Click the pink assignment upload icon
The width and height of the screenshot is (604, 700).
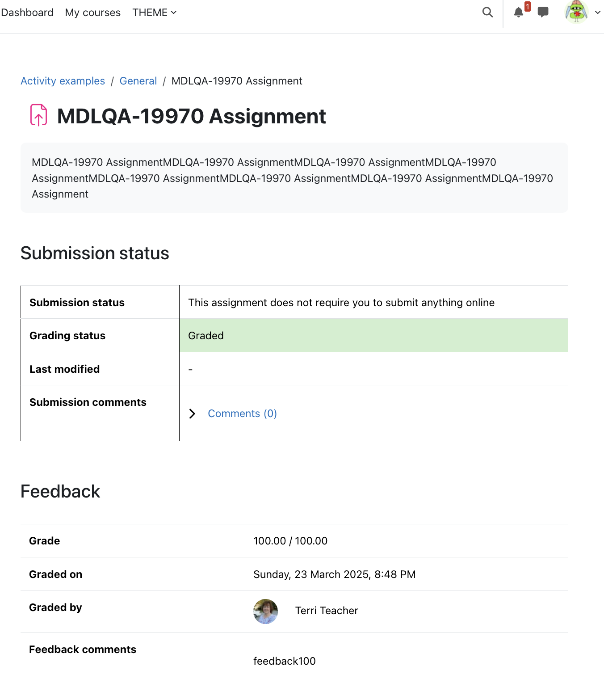click(39, 115)
